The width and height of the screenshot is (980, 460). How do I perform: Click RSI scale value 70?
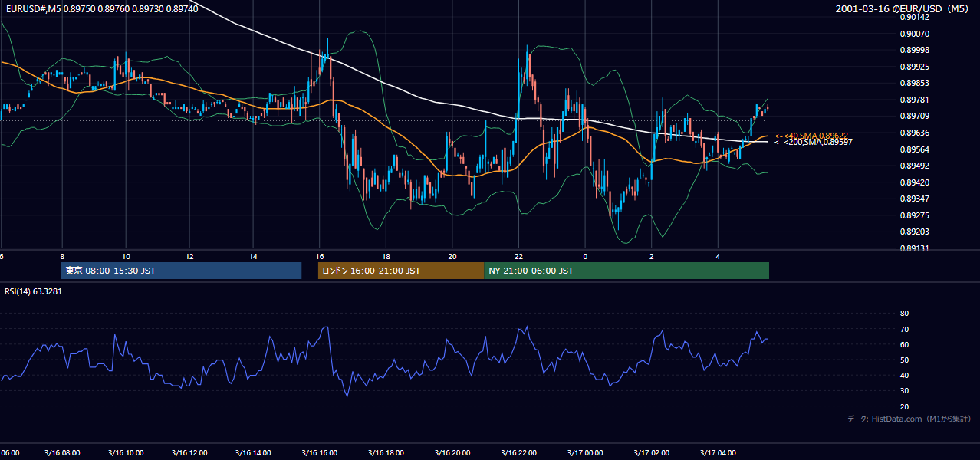point(904,329)
